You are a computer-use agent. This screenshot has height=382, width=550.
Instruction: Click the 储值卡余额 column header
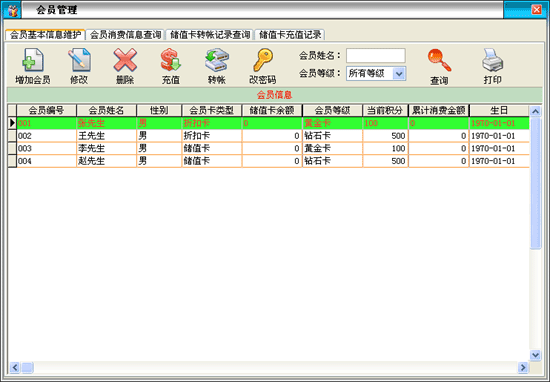(272, 110)
